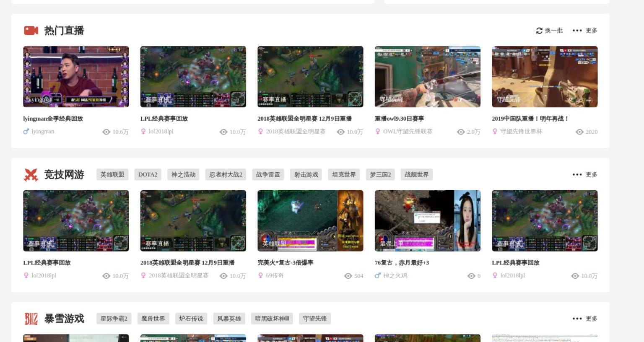Click the title lyingman全季经典回放
This screenshot has width=644, height=342.
coord(53,119)
